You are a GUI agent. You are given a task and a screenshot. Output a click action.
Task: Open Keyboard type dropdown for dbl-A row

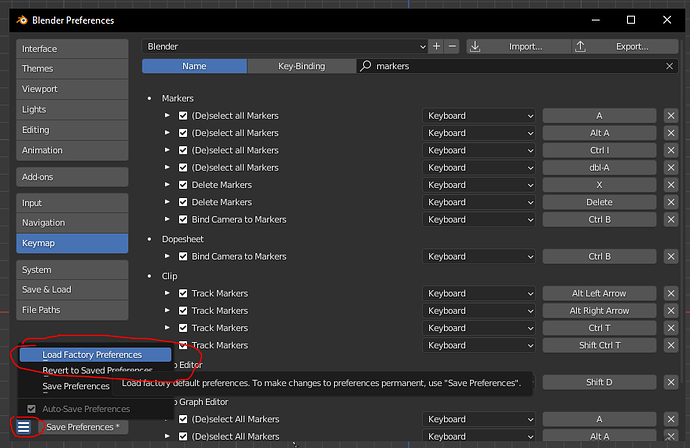479,168
